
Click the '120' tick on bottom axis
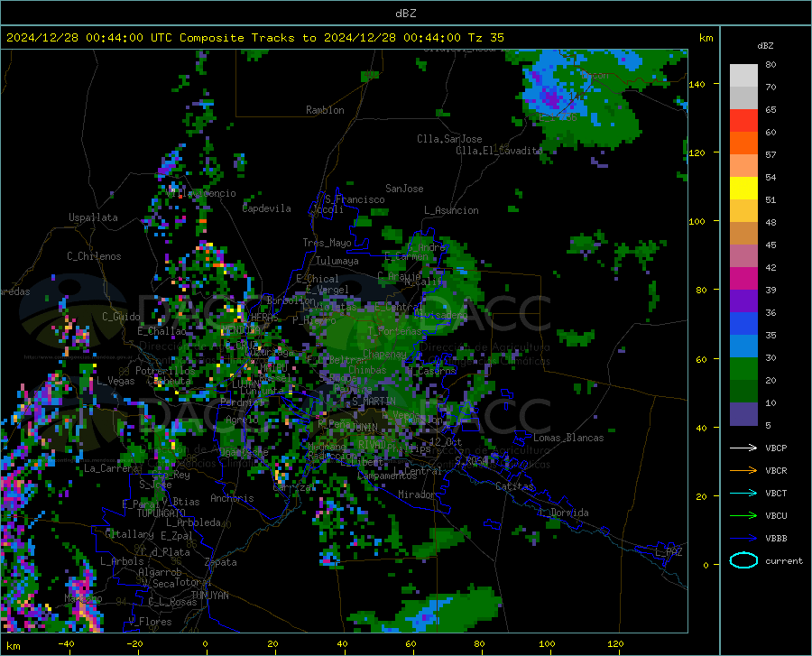click(x=615, y=644)
